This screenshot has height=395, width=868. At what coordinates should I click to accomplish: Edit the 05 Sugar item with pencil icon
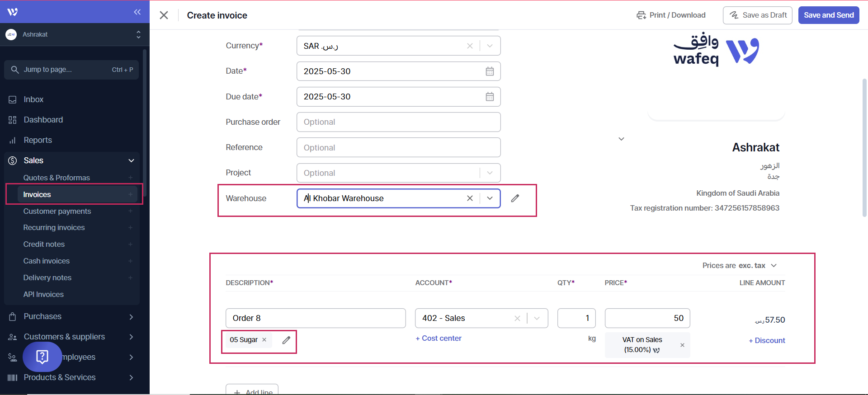286,340
